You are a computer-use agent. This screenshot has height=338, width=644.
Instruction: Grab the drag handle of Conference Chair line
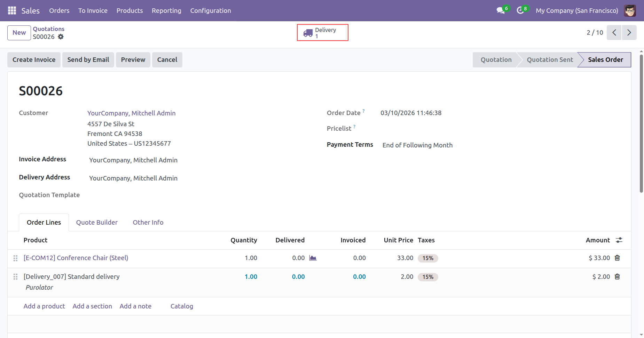tap(15, 258)
